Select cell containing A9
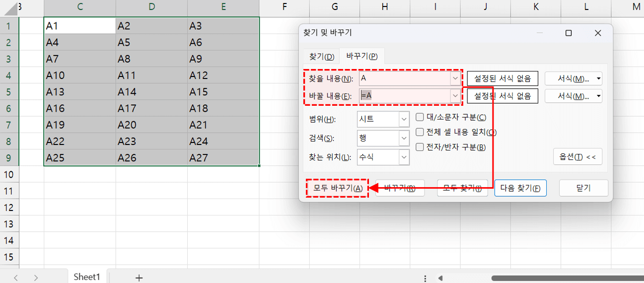The height and width of the screenshot is (283, 644). tap(223, 59)
